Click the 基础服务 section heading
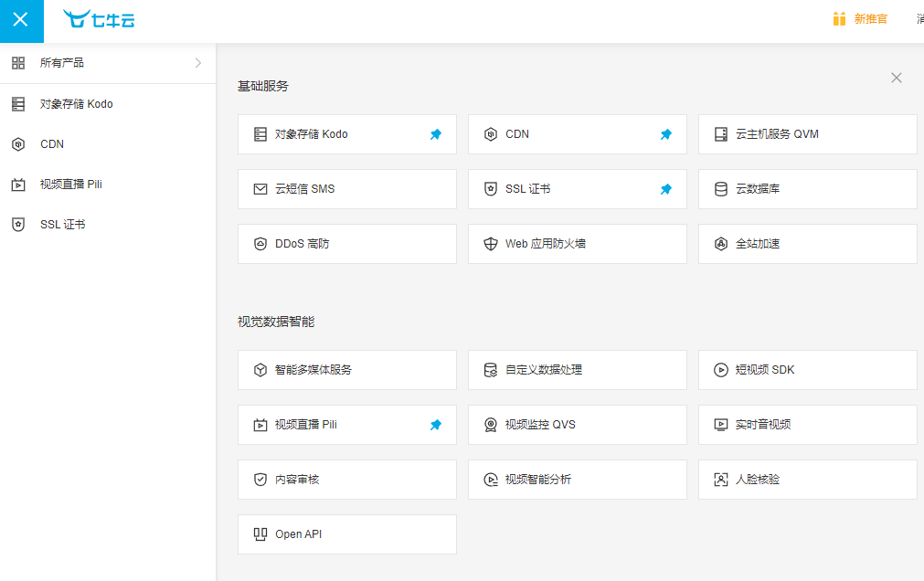 [x=263, y=86]
